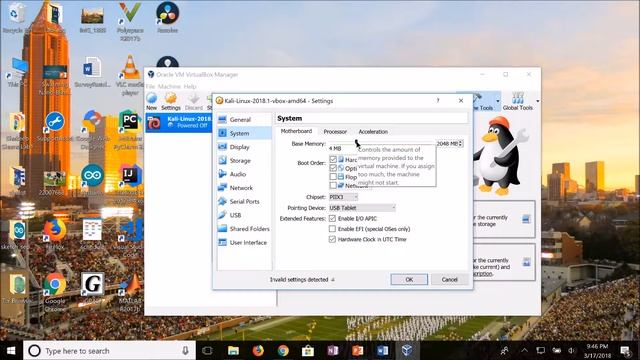Show hidden icons in system tray
Image resolution: width=640 pixels, height=360 pixels.
[x=524, y=351]
